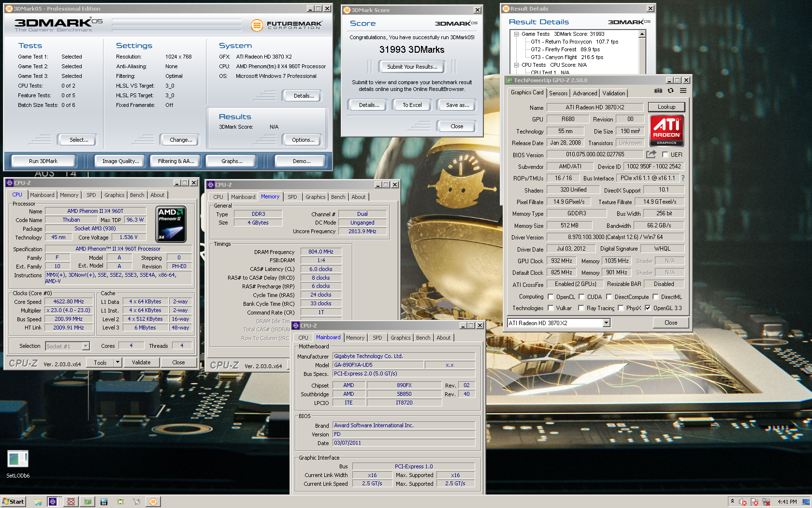The height and width of the screenshot is (508, 812).
Task: Click Show Desktop icon in tray
Action: point(806,502)
